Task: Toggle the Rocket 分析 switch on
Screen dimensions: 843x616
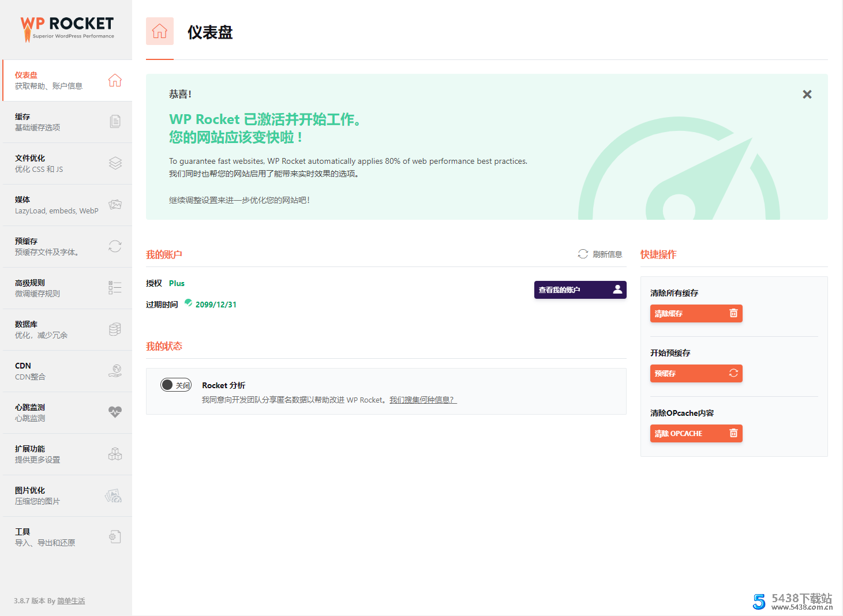Action: coord(175,385)
